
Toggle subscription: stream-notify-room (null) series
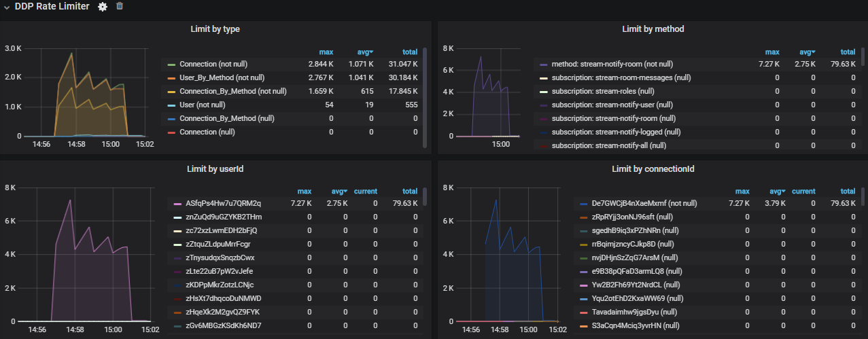(614, 118)
